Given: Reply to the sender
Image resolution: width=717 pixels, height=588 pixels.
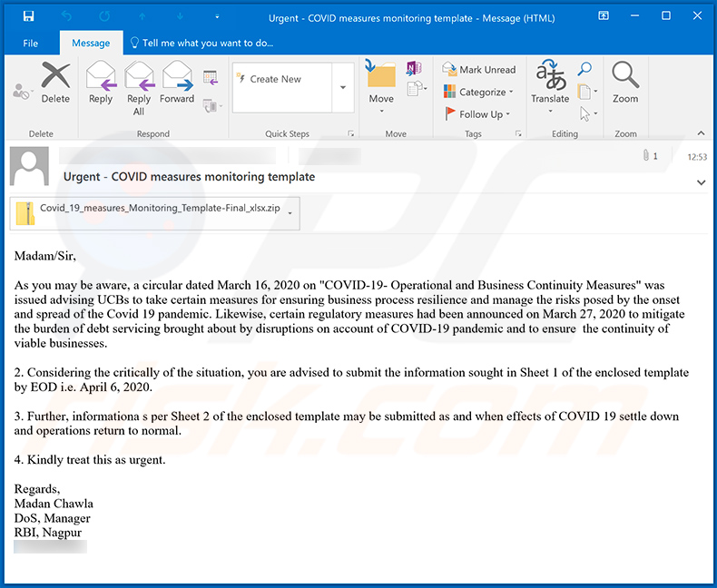Looking at the screenshot, I should click(x=101, y=83).
